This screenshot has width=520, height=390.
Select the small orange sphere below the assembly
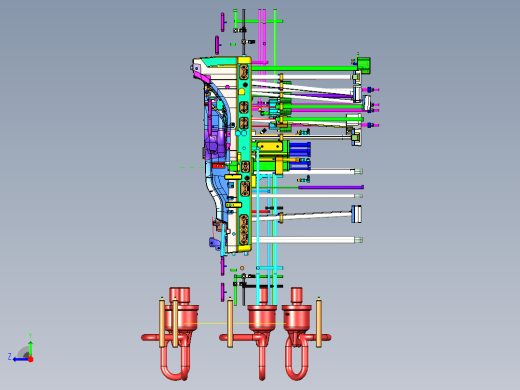[242, 268]
